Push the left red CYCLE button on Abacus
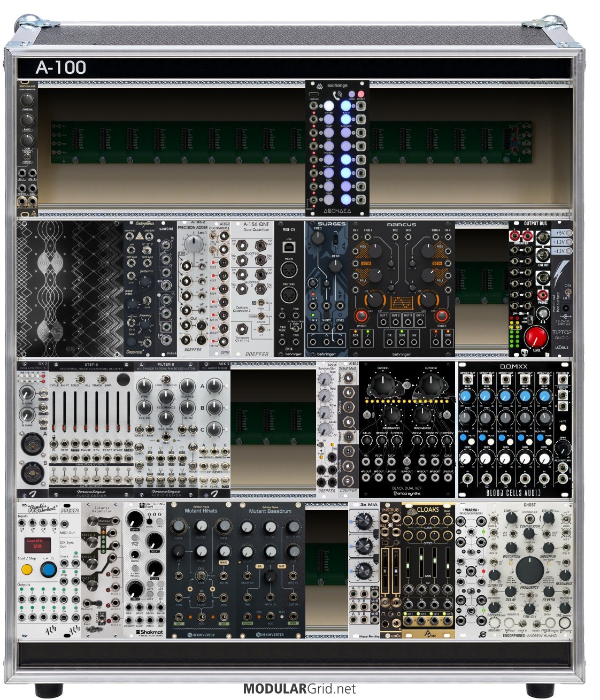 tap(361, 315)
